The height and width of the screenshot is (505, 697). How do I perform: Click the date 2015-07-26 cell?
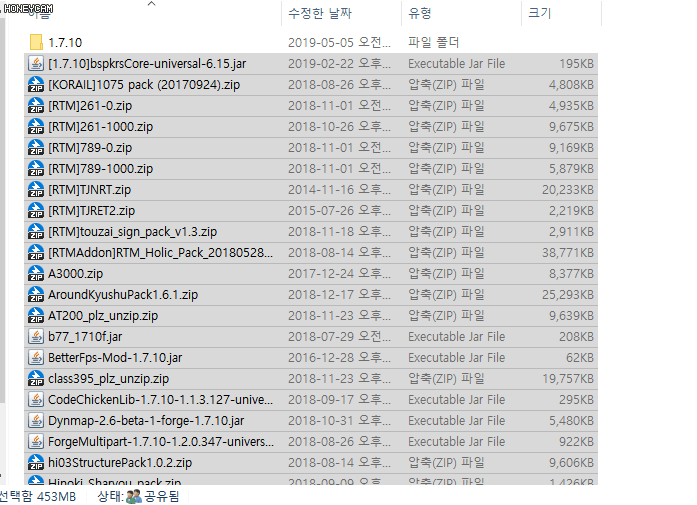click(x=340, y=211)
